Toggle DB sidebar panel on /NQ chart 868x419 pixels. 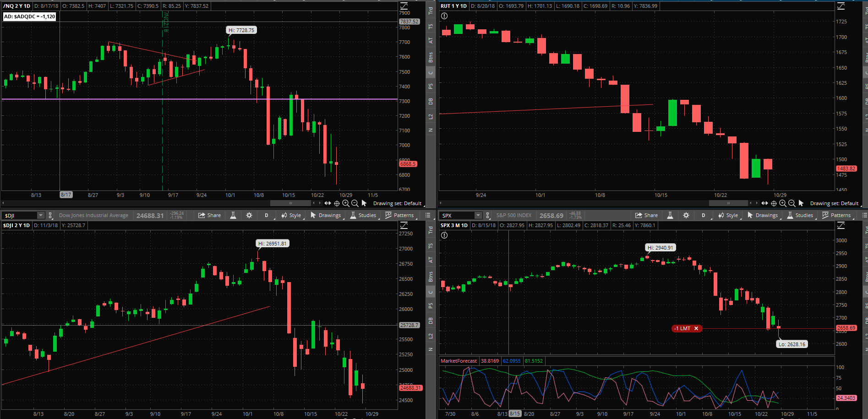431,102
